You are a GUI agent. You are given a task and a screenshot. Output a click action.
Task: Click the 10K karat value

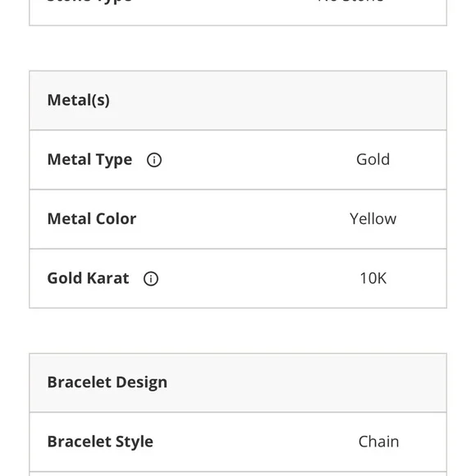(x=373, y=278)
